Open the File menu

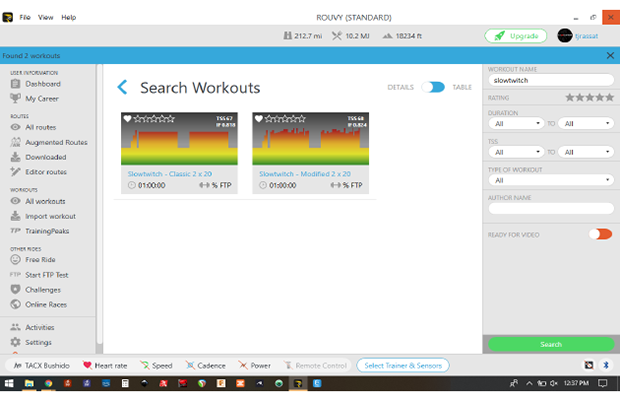[x=24, y=17]
